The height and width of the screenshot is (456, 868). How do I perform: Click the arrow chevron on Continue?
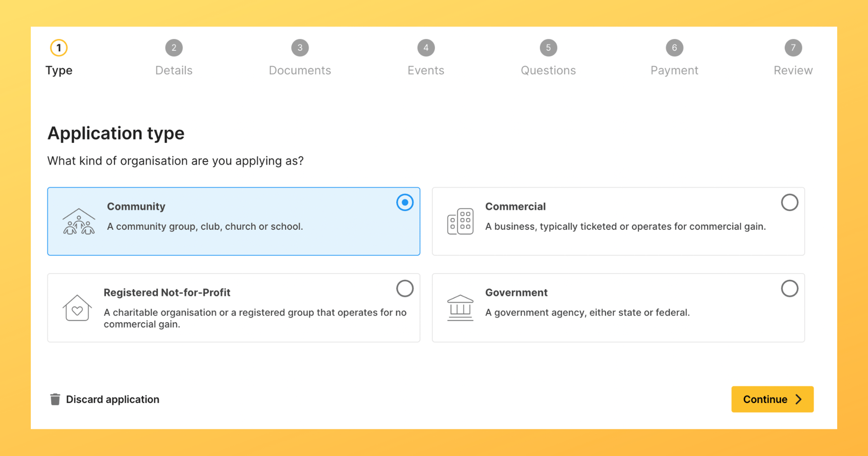[799, 399]
